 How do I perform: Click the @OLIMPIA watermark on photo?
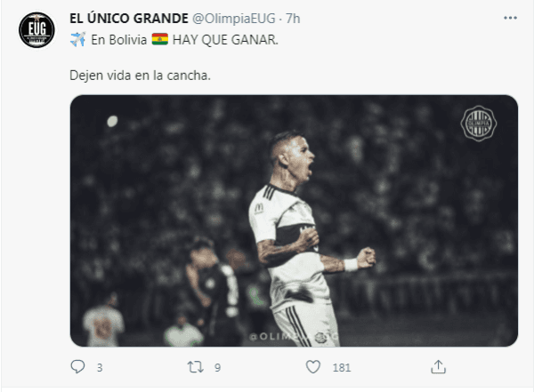(294, 337)
